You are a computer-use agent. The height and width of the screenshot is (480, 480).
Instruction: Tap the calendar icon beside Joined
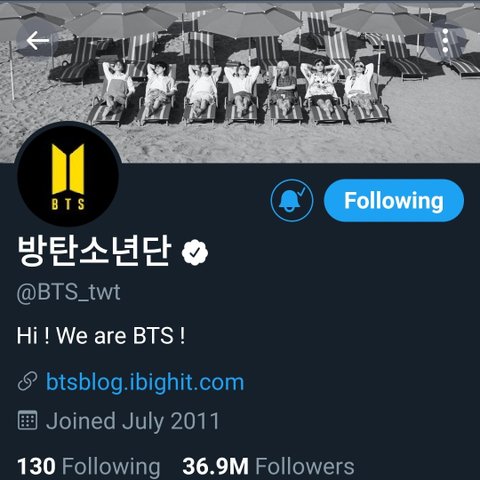27,421
